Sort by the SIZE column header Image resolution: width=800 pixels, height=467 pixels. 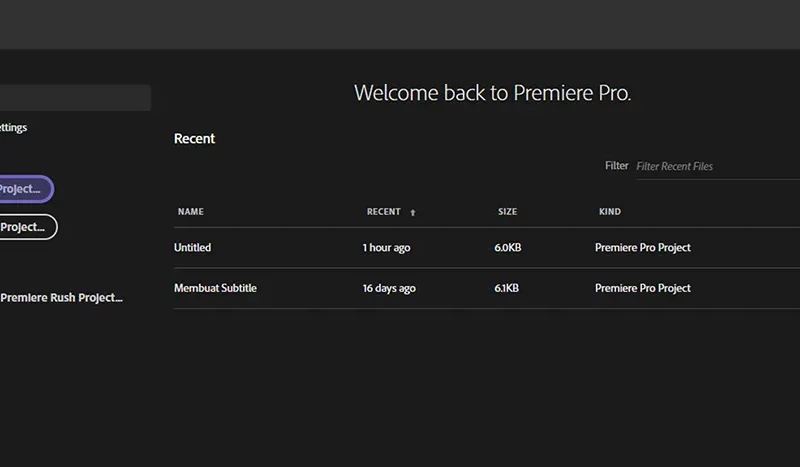click(508, 212)
